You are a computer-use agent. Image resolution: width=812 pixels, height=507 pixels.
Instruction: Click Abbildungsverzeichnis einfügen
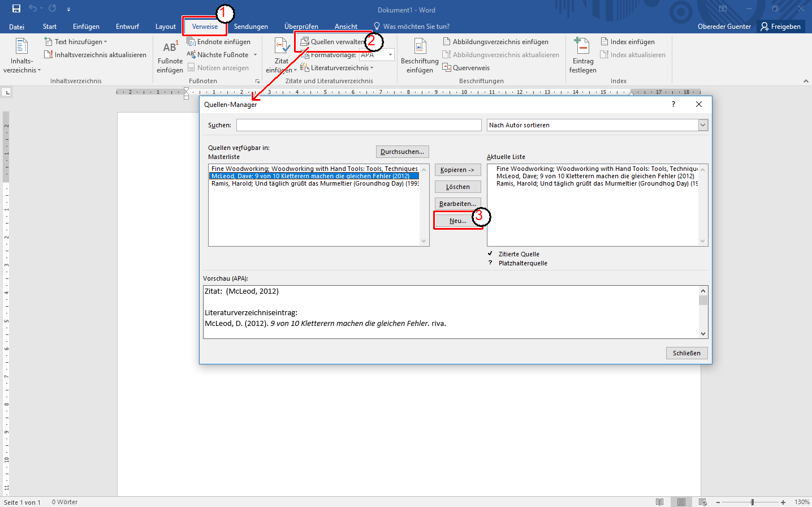(x=495, y=42)
